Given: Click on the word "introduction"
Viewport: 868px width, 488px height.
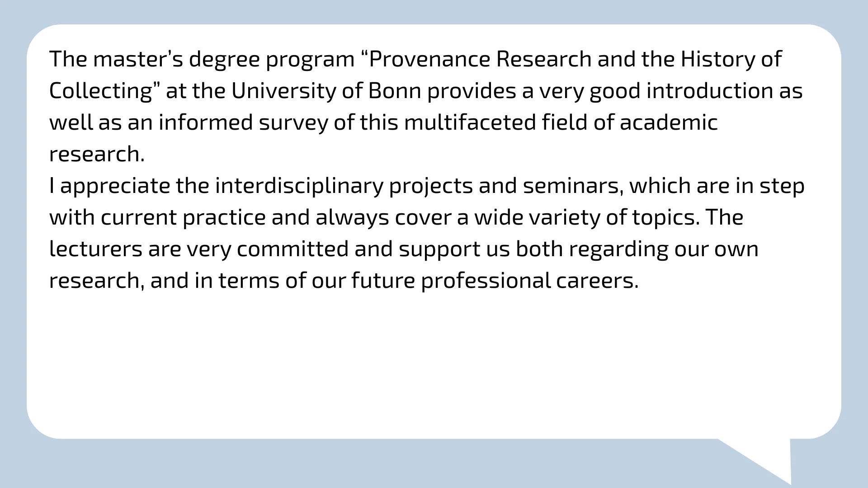Looking at the screenshot, I should tap(709, 91).
